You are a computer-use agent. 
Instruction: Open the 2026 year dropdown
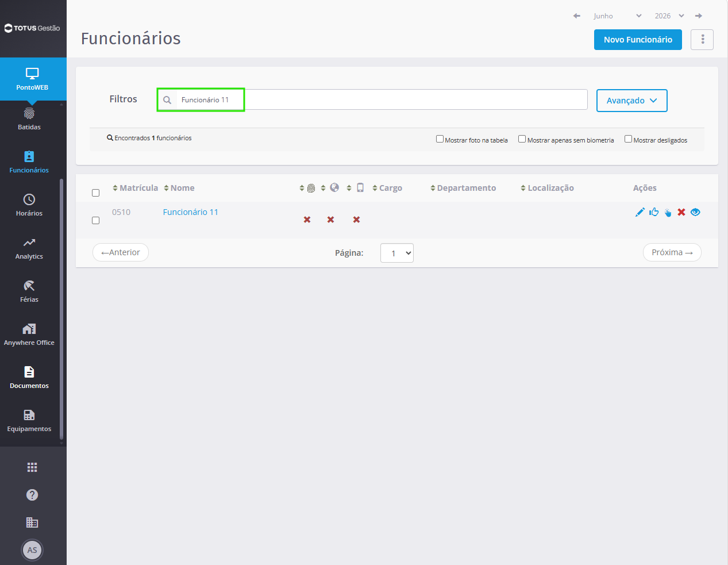pyautogui.click(x=669, y=16)
